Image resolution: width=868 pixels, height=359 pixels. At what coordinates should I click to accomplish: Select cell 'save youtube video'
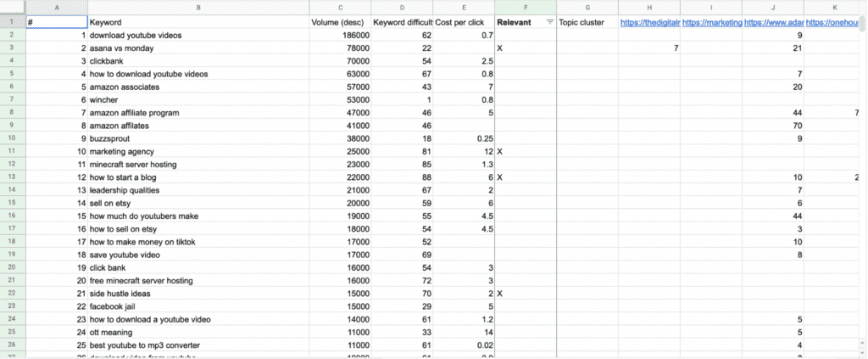tap(198, 255)
